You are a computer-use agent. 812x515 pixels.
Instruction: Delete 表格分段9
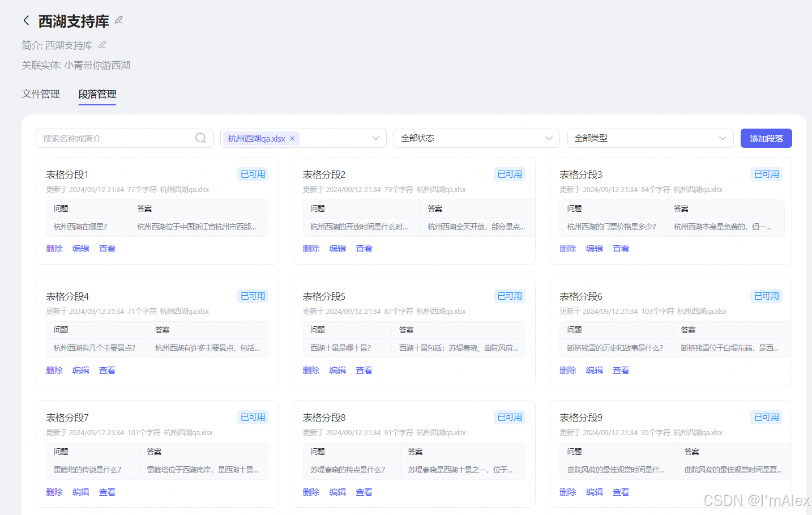tap(568, 492)
